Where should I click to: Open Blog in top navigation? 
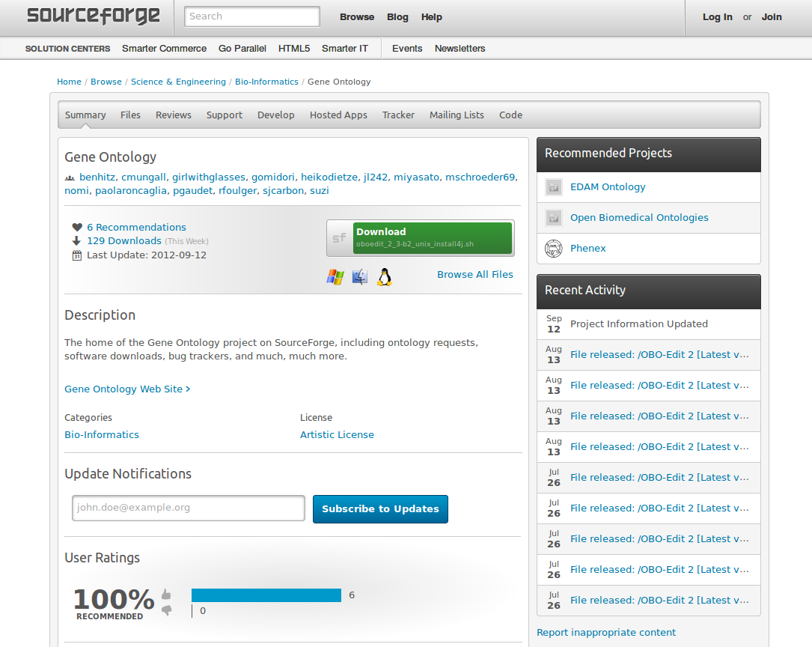397,17
